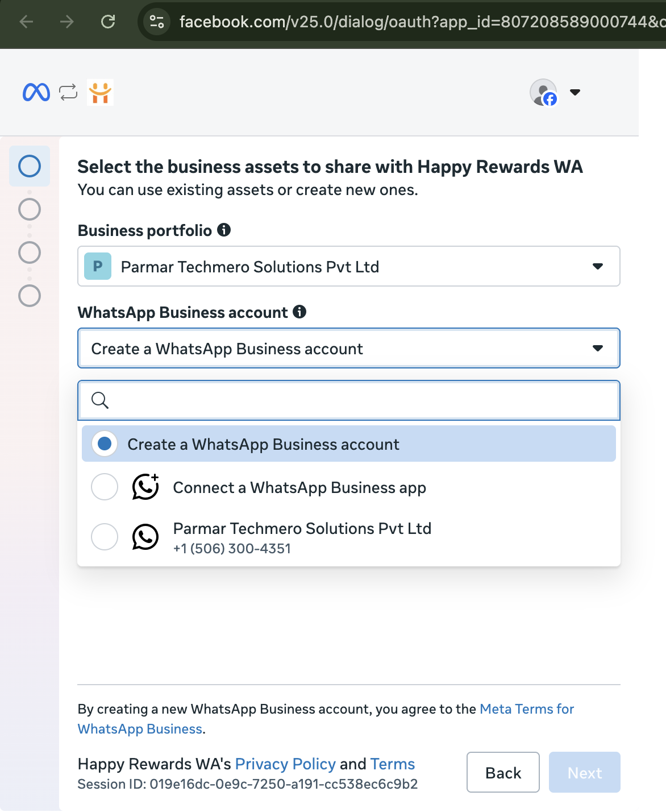Click the sync arrows icon beside Meta logo
This screenshot has height=812, width=666.
[68, 92]
